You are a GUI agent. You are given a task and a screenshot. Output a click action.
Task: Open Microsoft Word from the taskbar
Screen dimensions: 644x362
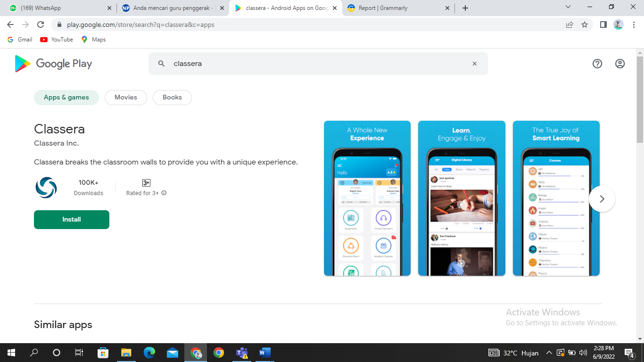(264, 353)
